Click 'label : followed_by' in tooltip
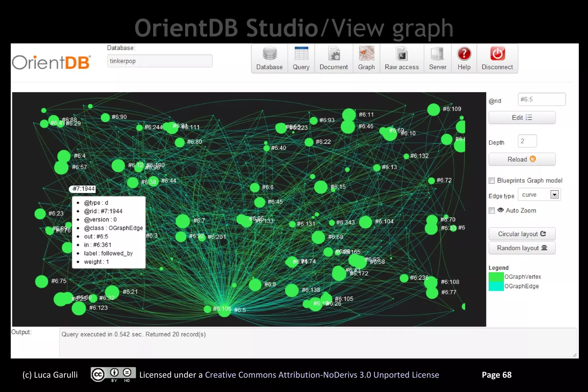This screenshot has width=588, height=392. 108,253
